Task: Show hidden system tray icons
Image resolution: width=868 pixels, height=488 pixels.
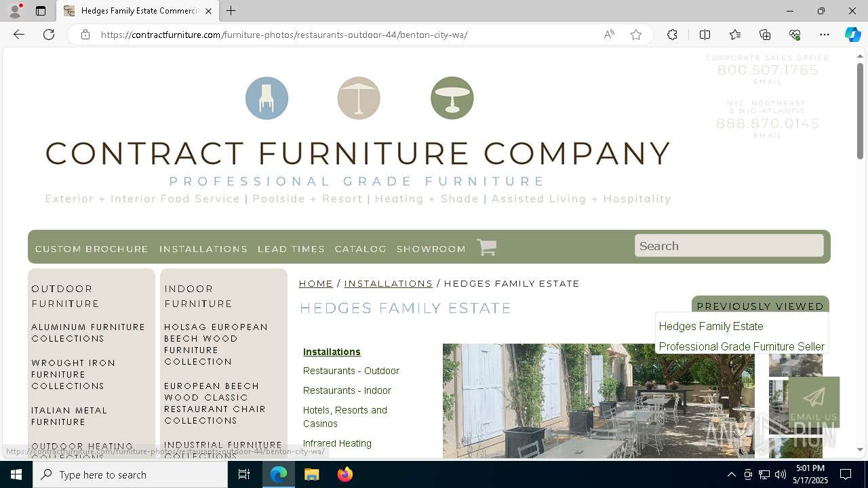Action: click(x=731, y=474)
